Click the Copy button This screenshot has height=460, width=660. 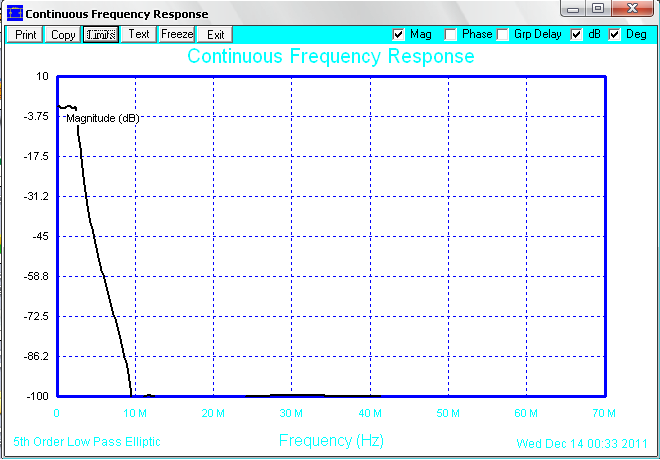(x=63, y=35)
